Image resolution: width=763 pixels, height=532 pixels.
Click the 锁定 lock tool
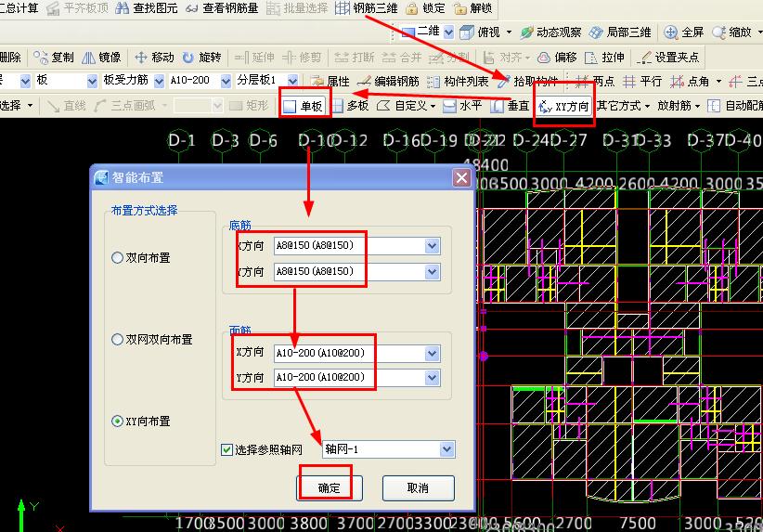coord(425,7)
